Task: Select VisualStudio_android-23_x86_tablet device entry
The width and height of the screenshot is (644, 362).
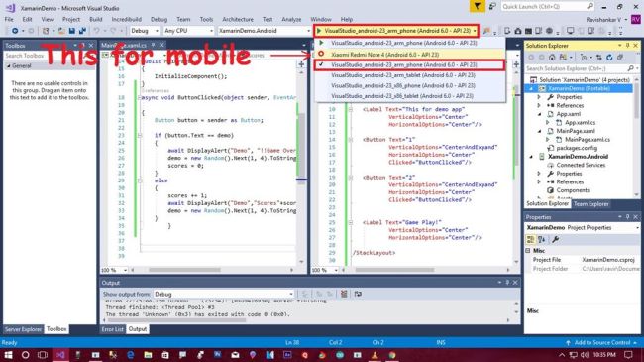Action: 409,96
